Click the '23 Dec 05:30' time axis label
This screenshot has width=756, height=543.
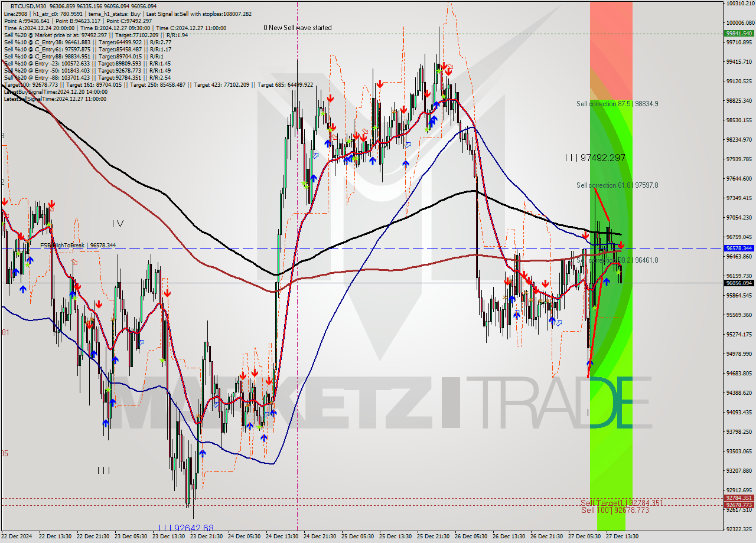coord(131,537)
